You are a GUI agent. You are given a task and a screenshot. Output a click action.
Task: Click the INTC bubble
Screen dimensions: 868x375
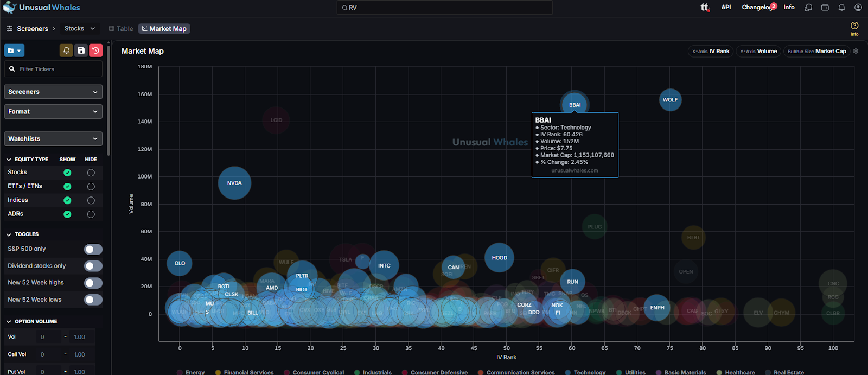click(x=384, y=265)
